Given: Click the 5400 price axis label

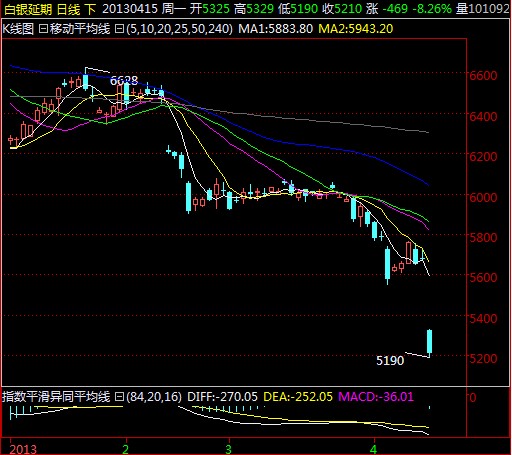Looking at the screenshot, I should (x=483, y=318).
